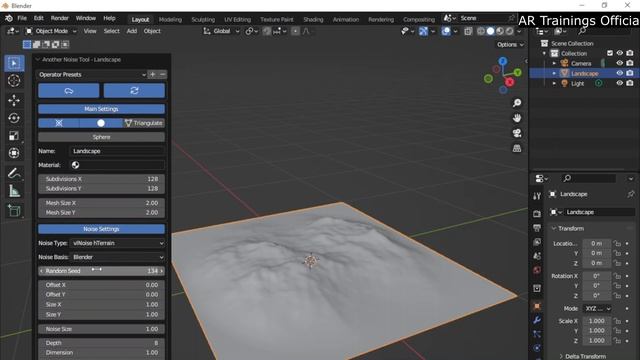The width and height of the screenshot is (640, 360).
Task: Toggle Camera visibility eye in outliner
Action: click(x=620, y=63)
